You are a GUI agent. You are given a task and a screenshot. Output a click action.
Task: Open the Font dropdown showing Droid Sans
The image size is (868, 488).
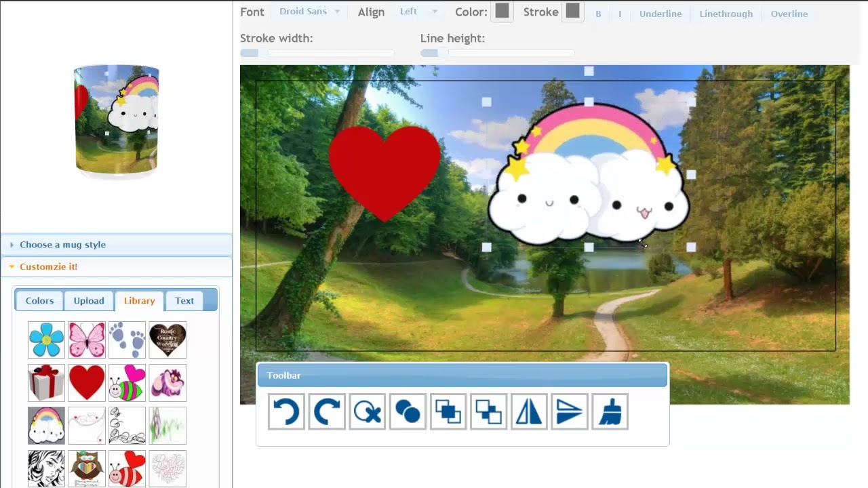pos(310,12)
